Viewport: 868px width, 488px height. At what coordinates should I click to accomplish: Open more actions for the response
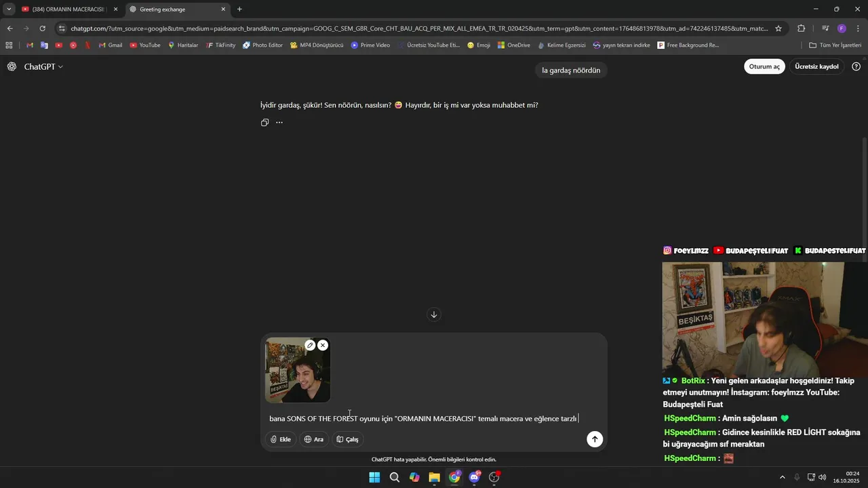(279, 123)
